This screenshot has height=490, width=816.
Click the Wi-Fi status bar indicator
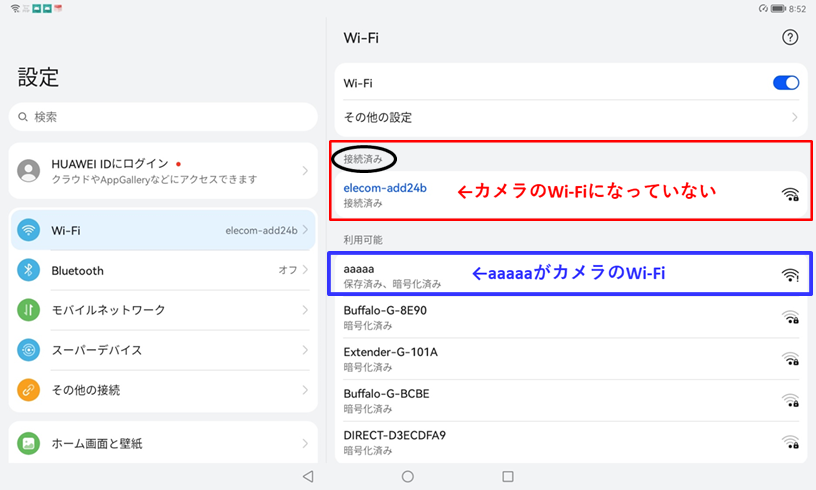(x=15, y=9)
